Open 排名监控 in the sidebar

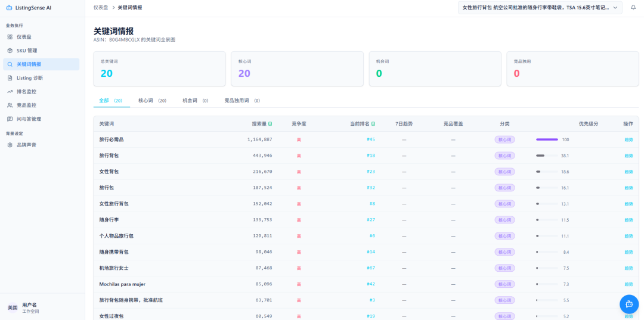click(41, 92)
